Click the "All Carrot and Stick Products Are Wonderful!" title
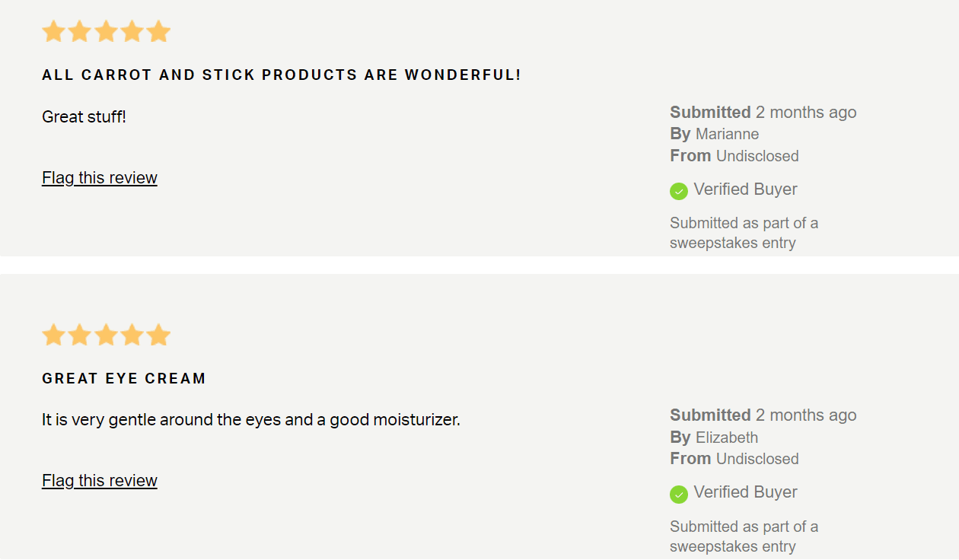 [x=282, y=75]
